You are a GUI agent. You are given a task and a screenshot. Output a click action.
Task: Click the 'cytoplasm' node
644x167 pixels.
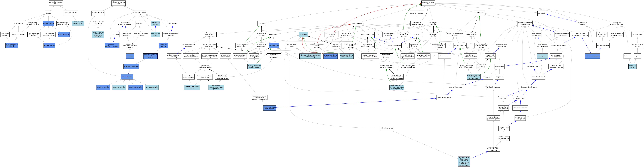coord(115,34)
